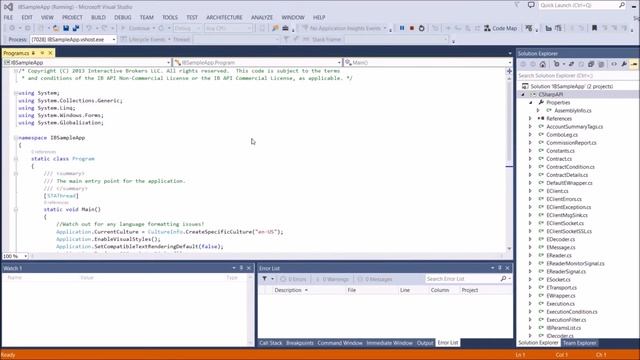Switch to the Output tab
The width and height of the screenshot is (640, 360).
click(425, 343)
